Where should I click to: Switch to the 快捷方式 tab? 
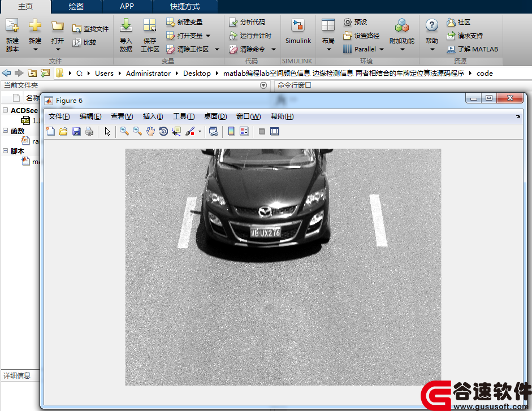tap(185, 6)
